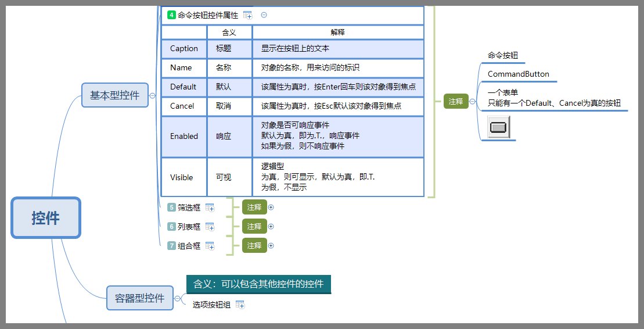Click the 对象是否可响应事件 explanation cell

[338, 136]
